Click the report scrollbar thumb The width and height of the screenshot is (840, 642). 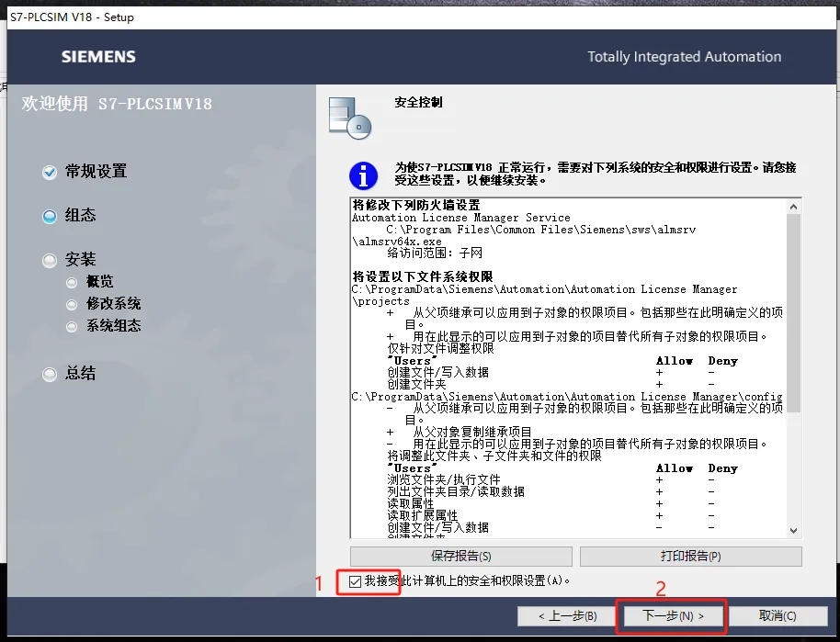(x=793, y=313)
